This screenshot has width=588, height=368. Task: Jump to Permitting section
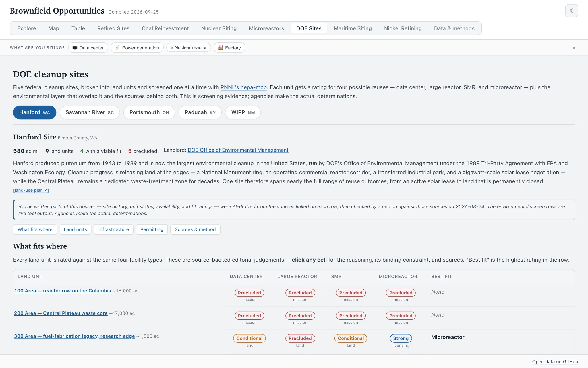click(152, 229)
